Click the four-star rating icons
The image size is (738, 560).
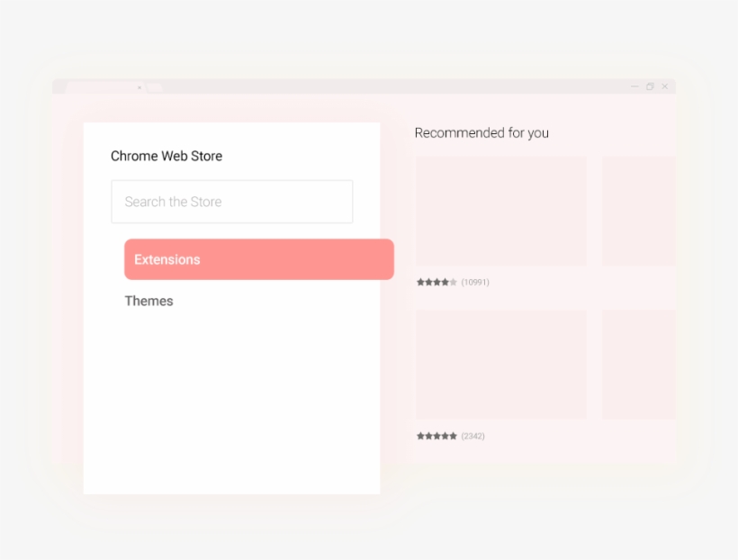(436, 282)
